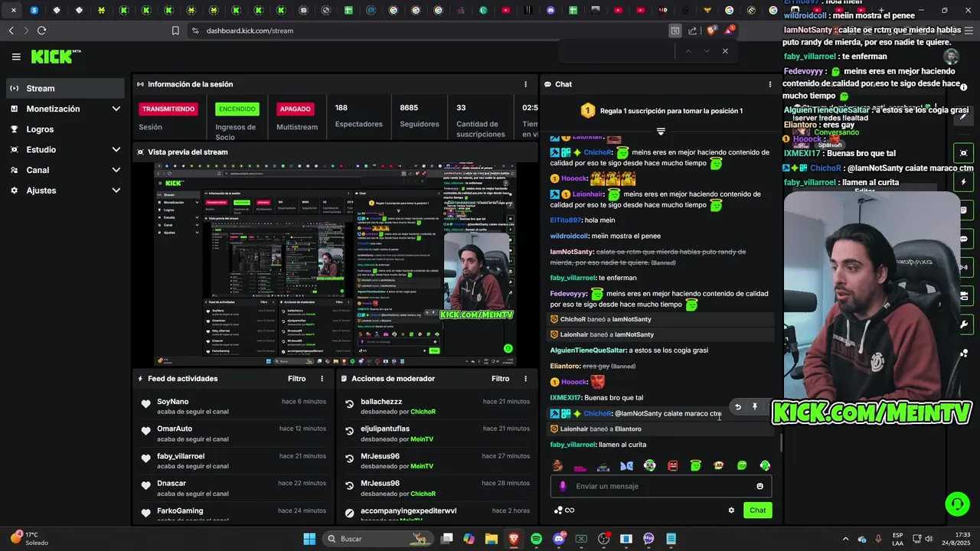Click the SoyNano follow activity entry
This screenshot has width=980, height=551.
click(x=234, y=406)
